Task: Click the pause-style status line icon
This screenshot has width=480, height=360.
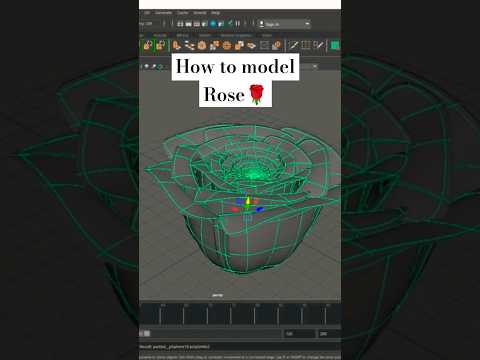Action: pos(238,24)
